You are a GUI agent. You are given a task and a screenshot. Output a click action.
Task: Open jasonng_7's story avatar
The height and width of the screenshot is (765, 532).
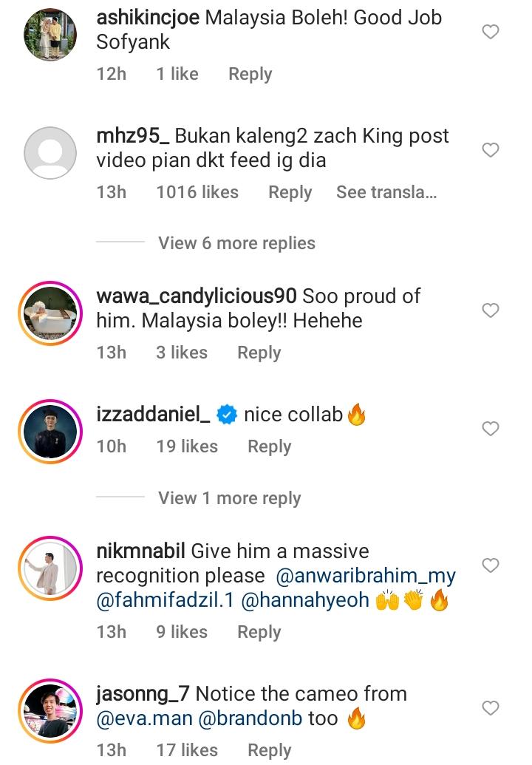(50, 711)
